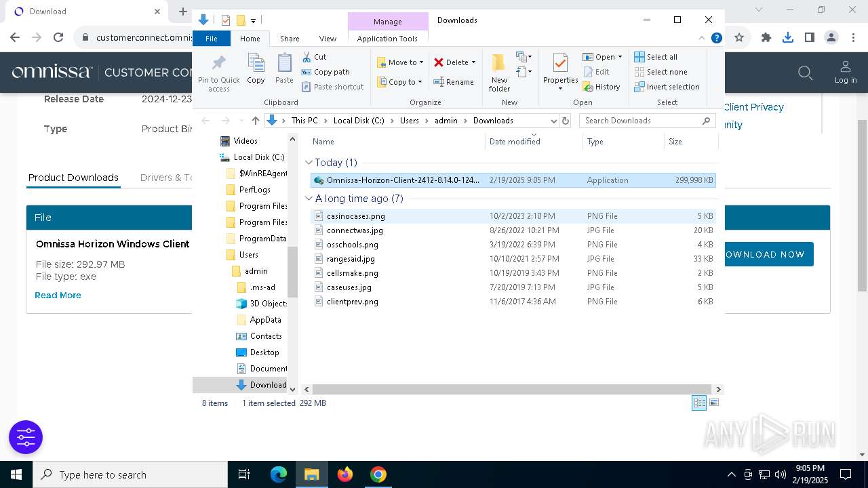This screenshot has width=868, height=488.
Task: Create a New folder
Action: [x=499, y=73]
